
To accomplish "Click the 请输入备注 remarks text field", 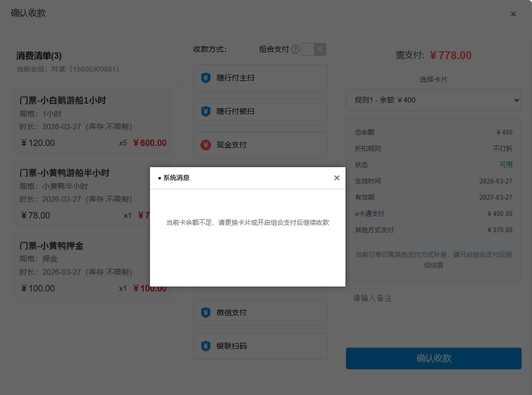I will point(433,312).
